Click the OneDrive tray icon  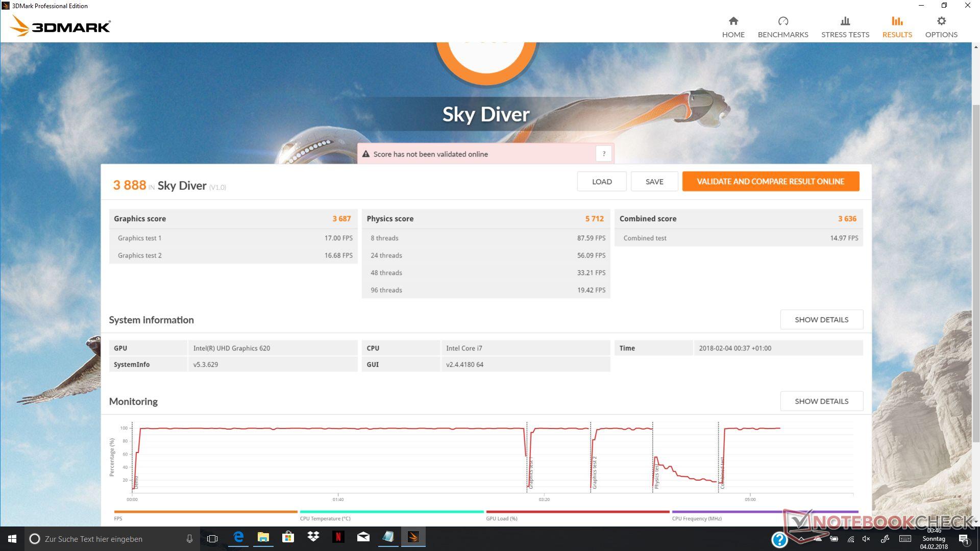point(818,539)
